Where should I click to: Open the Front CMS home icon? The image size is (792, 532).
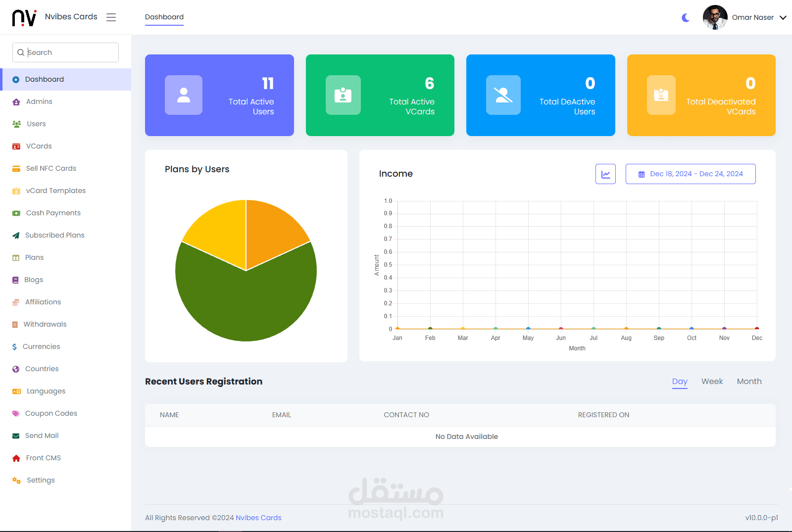click(16, 458)
